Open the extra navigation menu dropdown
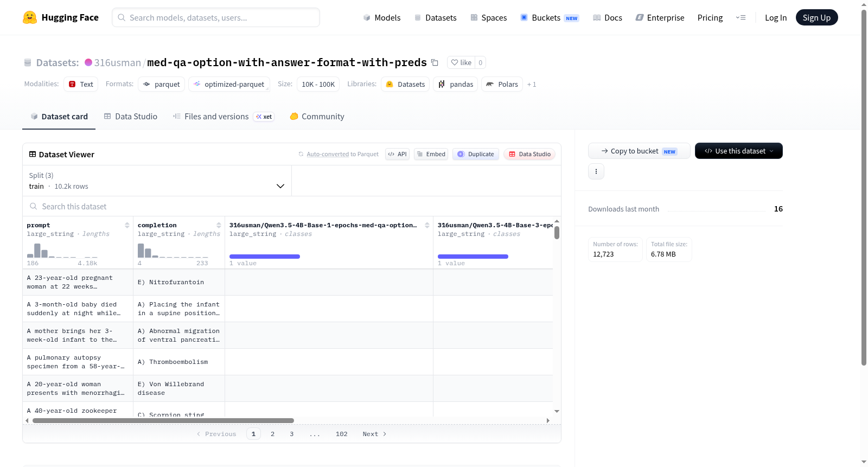 click(741, 17)
